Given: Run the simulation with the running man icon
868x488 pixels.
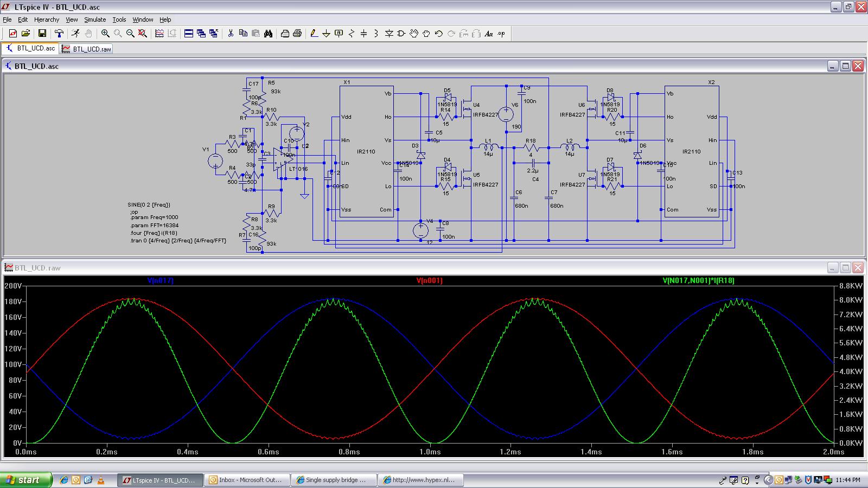Looking at the screenshot, I should [75, 34].
